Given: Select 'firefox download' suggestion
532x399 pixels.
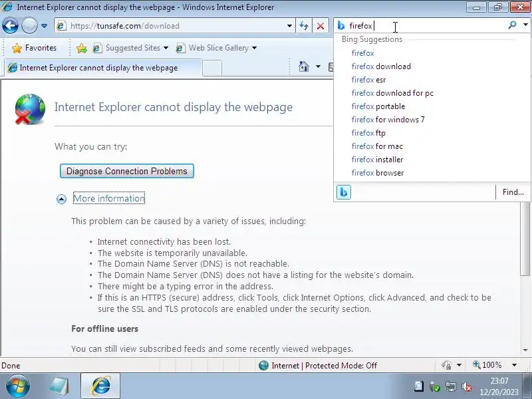Looking at the screenshot, I should (x=381, y=66).
